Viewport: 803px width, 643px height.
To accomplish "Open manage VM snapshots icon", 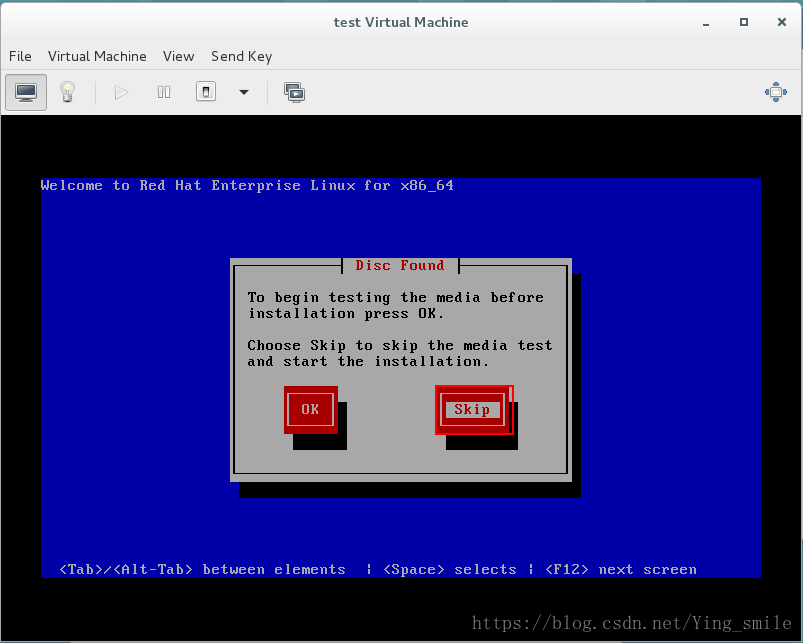I will tap(294, 93).
